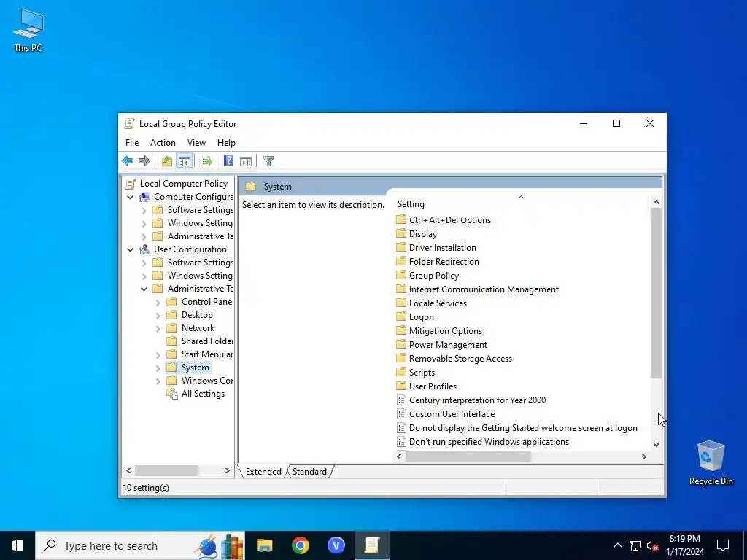Viewport: 747px width, 560px height.
Task: Click tree pane scroll right arrow
Action: pos(228,470)
